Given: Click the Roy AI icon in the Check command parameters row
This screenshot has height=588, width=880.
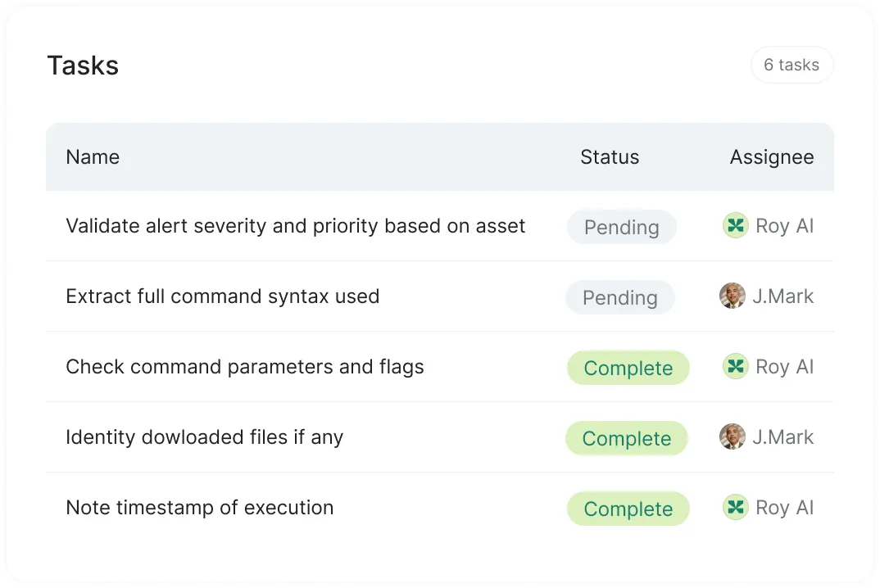Looking at the screenshot, I should pyautogui.click(x=735, y=366).
